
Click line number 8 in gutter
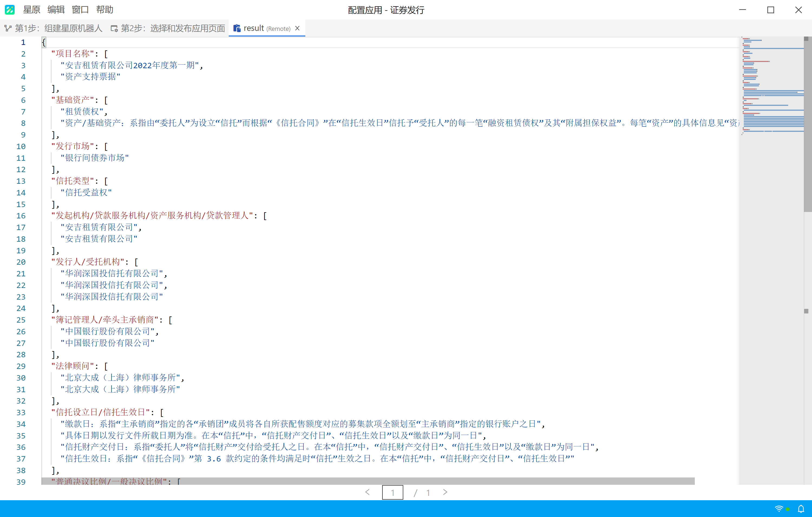coord(23,123)
